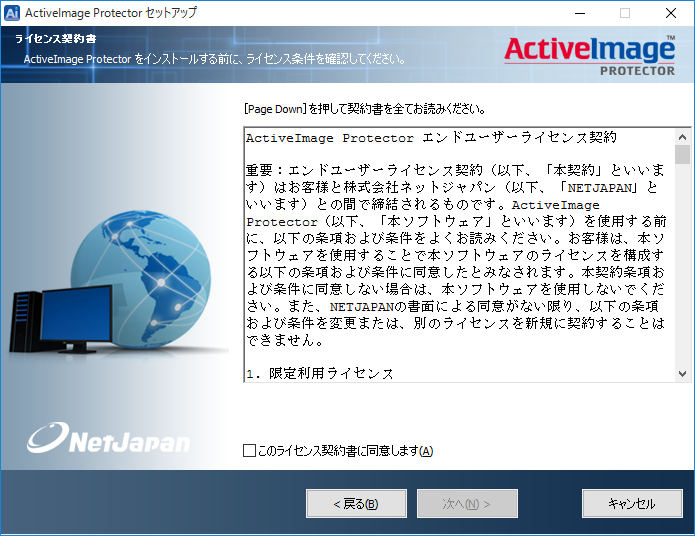Minimize the setup window
Image resolution: width=695 pixels, height=536 pixels.
[x=578, y=13]
